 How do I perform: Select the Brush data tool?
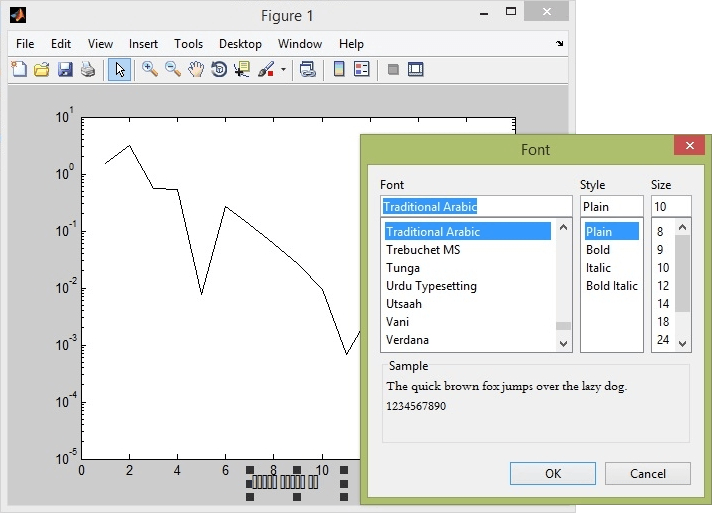[x=266, y=69]
